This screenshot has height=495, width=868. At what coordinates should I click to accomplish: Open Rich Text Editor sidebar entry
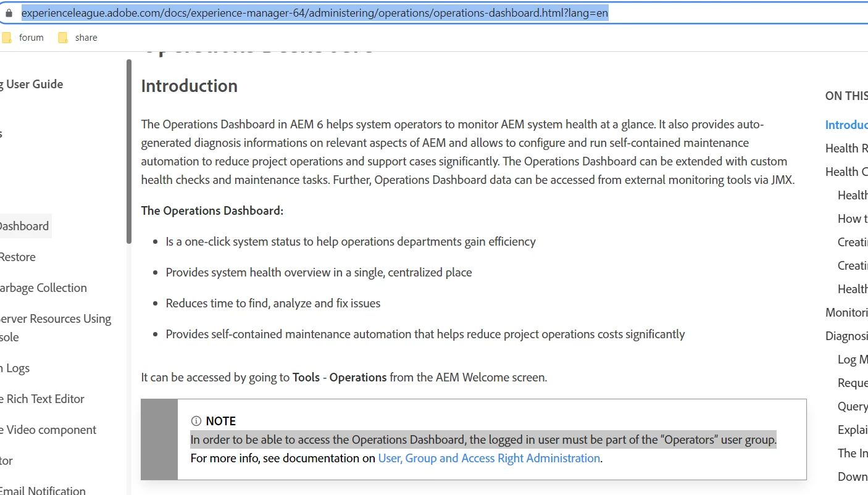tap(42, 399)
